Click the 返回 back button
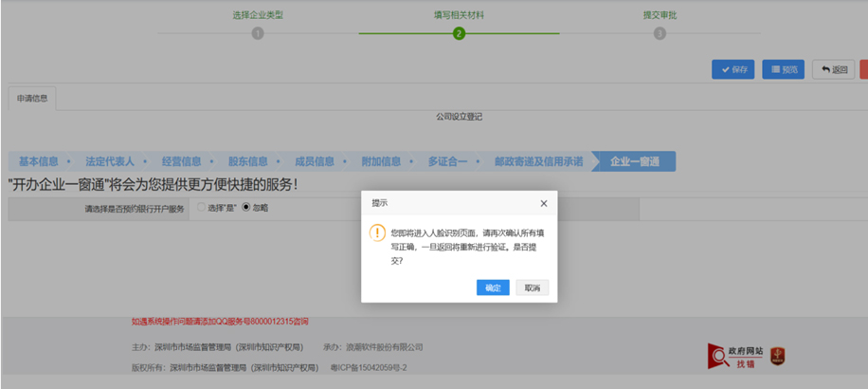The width and height of the screenshot is (868, 389). 834,69
